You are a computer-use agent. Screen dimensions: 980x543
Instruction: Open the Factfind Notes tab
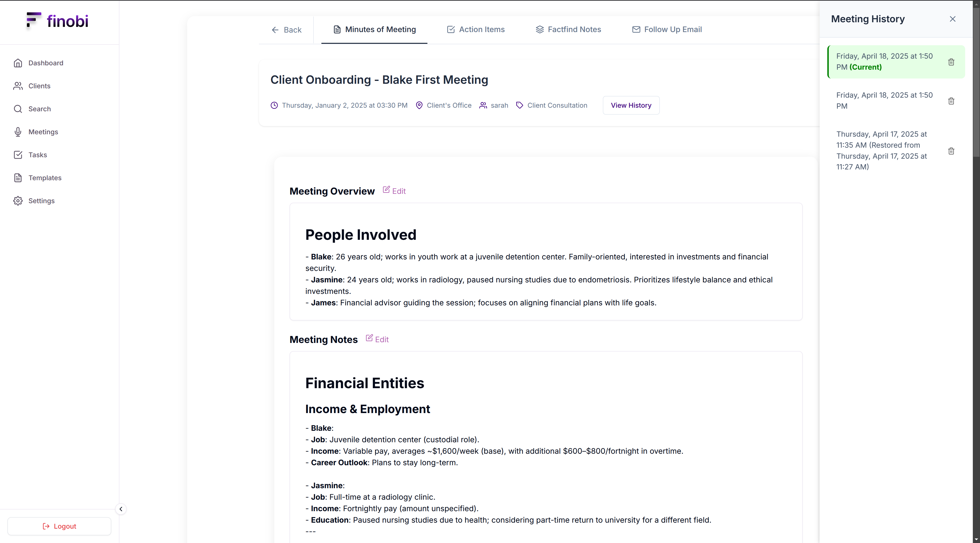pos(568,29)
